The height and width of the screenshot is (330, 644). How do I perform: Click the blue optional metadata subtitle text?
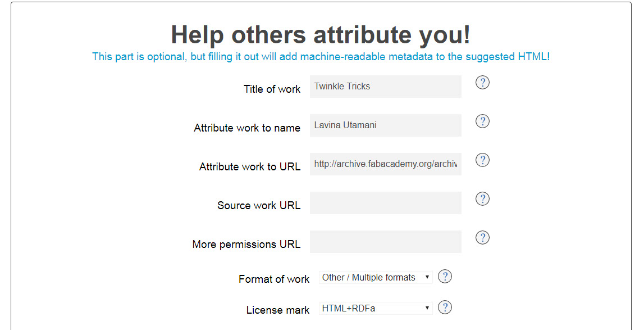pos(321,56)
